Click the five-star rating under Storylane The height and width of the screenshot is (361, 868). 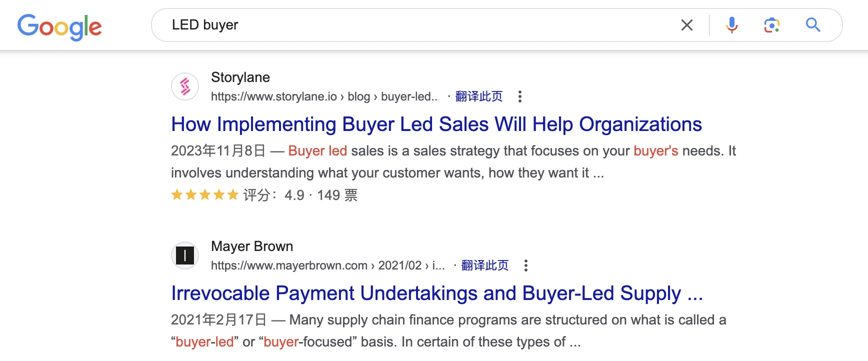click(x=204, y=194)
